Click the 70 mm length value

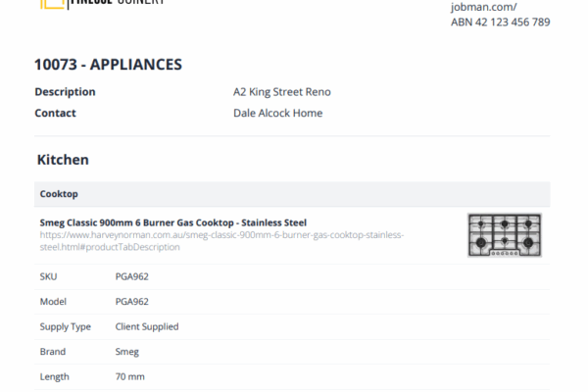click(x=130, y=376)
